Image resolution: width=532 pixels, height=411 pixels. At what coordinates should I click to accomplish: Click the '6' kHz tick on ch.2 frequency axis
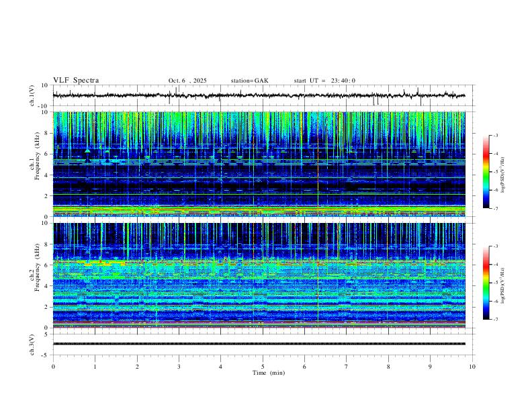click(47, 265)
